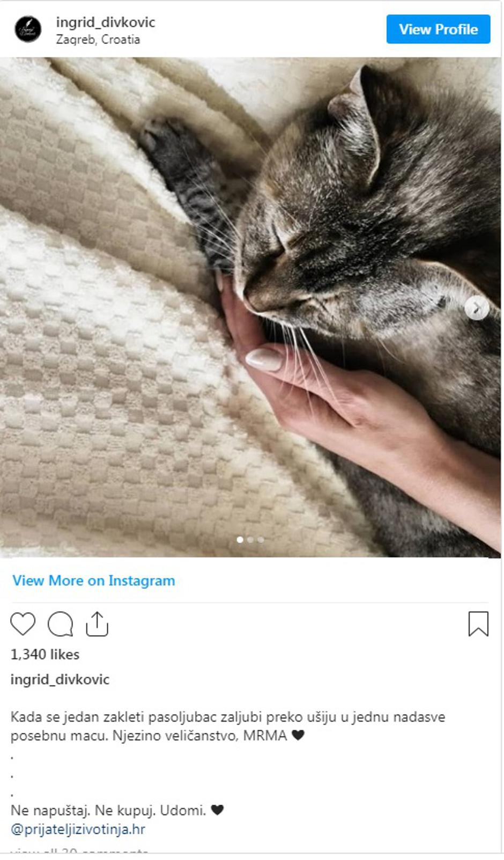Open the round profile avatar of ingrid_divkovic
Viewport: 504px width, 860px height.
(x=27, y=29)
